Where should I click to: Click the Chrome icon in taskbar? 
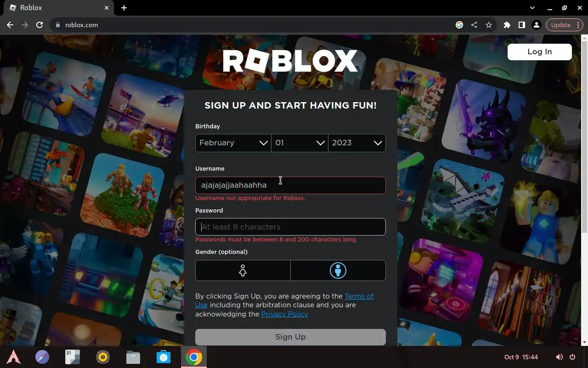coord(194,357)
